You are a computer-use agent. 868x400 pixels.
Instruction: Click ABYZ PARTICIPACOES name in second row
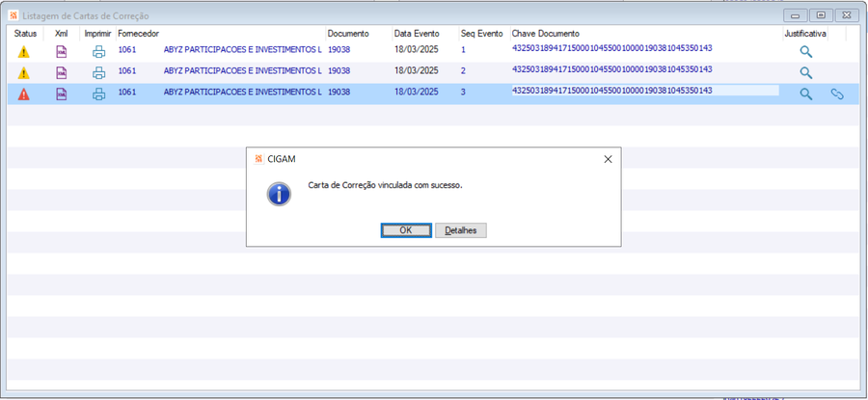pos(242,70)
